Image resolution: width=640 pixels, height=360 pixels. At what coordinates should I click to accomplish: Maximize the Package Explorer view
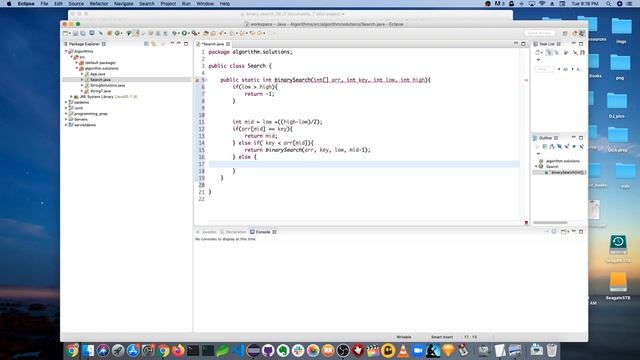click(x=186, y=44)
